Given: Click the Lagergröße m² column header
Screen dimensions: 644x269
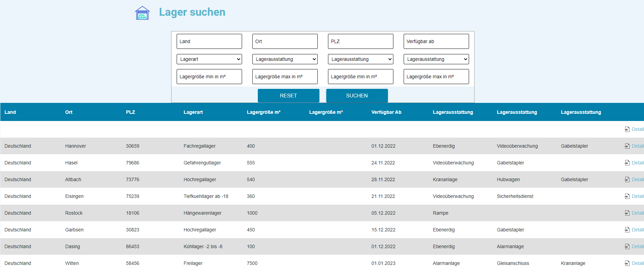Looking at the screenshot, I should pyautogui.click(x=264, y=112).
